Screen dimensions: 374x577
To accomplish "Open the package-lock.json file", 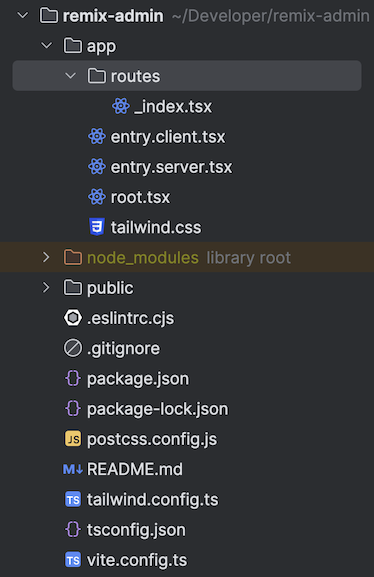I will [158, 409].
